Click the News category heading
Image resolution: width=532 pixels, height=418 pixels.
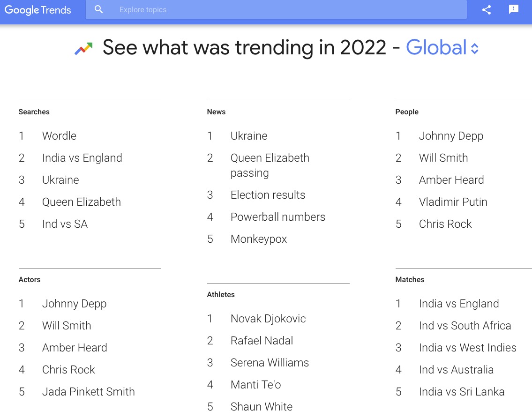pos(216,112)
